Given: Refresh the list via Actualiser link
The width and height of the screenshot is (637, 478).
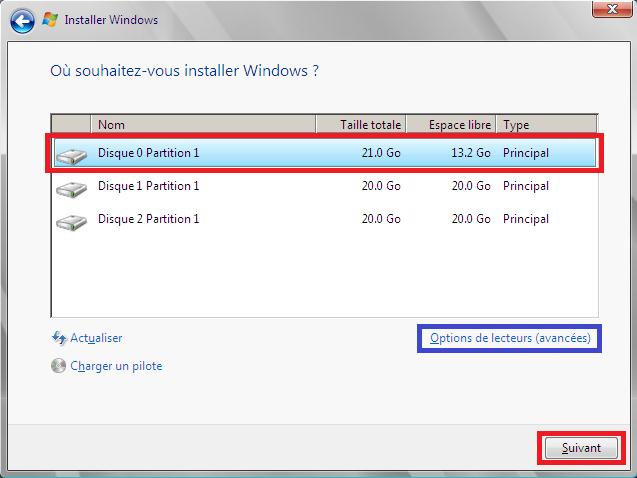Looking at the screenshot, I should tap(96, 338).
